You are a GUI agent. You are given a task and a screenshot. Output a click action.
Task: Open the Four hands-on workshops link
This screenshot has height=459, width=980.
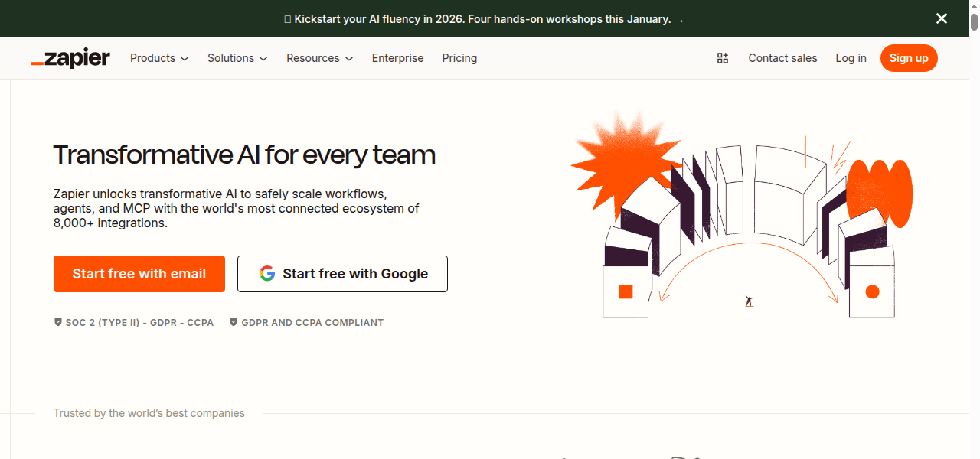point(568,19)
